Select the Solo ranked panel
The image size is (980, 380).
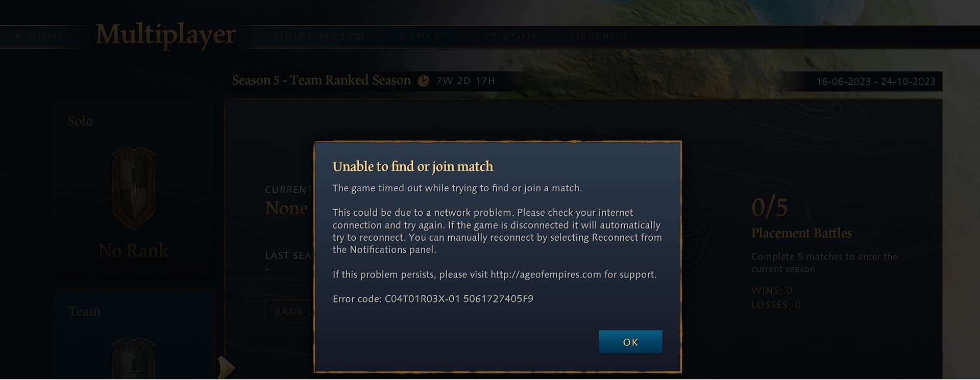tap(134, 190)
